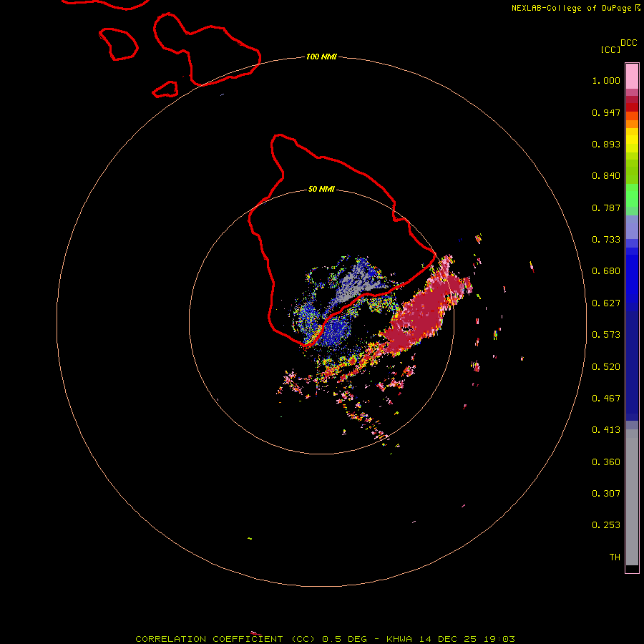Click the 1.000 color scale value
Image resolution: width=644 pixels, height=644 pixels.
tap(606, 80)
